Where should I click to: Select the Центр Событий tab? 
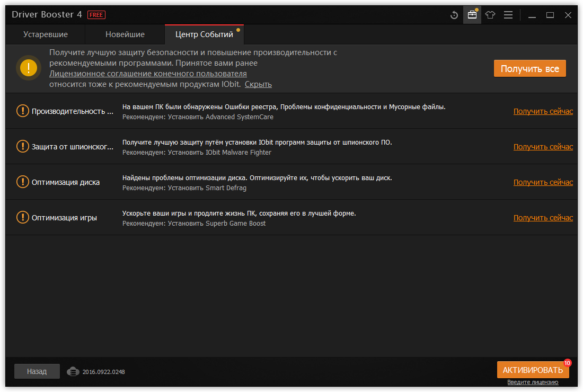[204, 34]
